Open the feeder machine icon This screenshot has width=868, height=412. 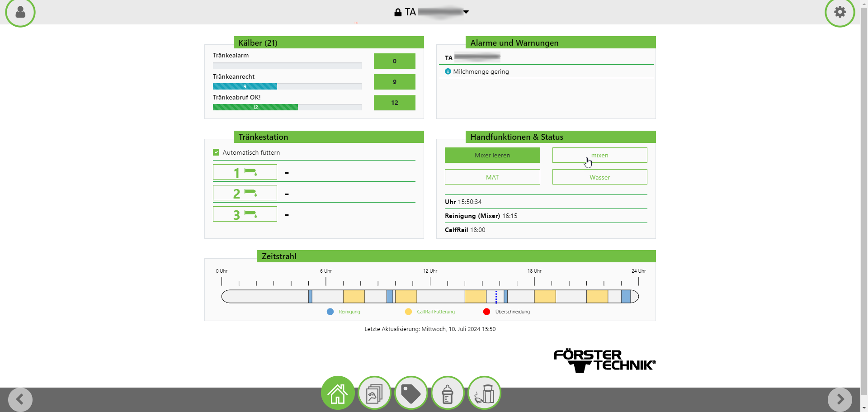pyautogui.click(x=484, y=393)
